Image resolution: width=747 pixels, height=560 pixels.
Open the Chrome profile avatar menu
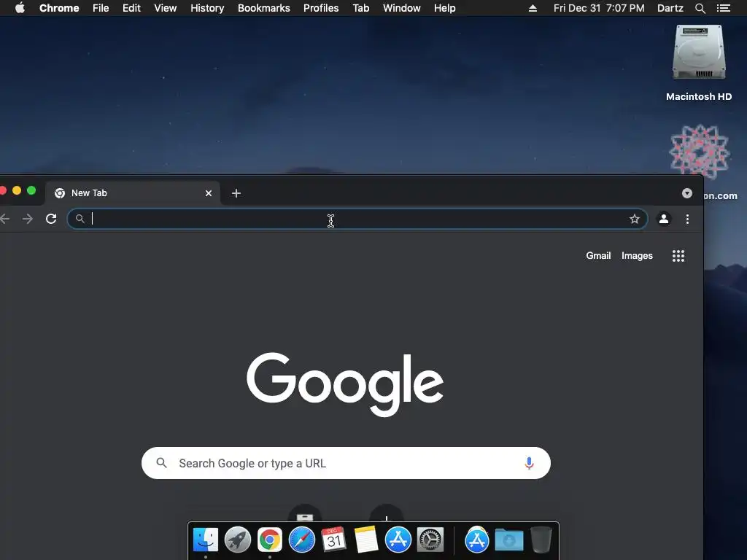tap(663, 219)
